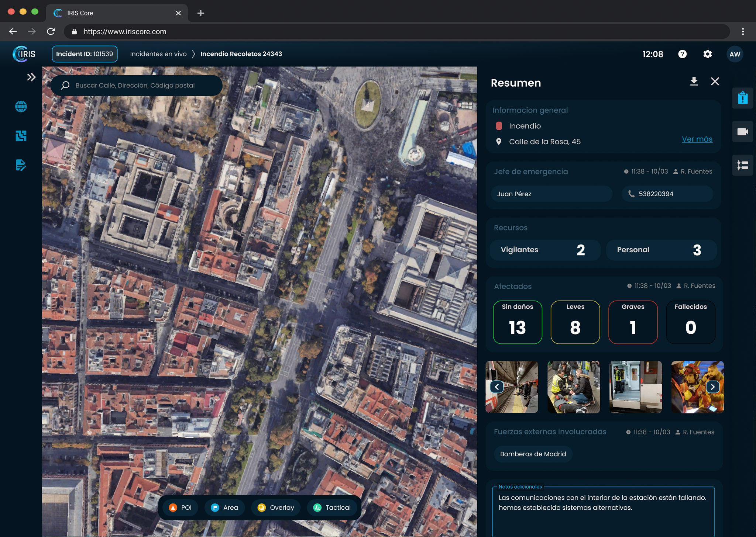This screenshot has width=756, height=537.
Task: Open help question mark icon
Action: pyautogui.click(x=682, y=54)
